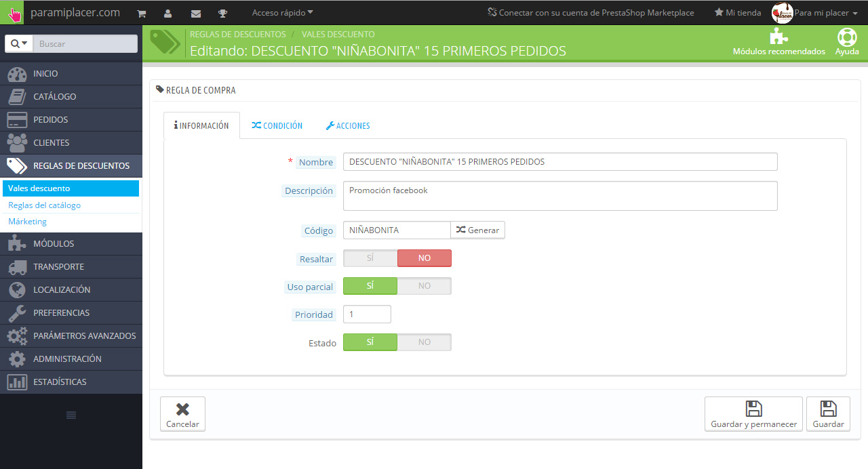Open the messages envelope icon in top bar

click(x=196, y=13)
